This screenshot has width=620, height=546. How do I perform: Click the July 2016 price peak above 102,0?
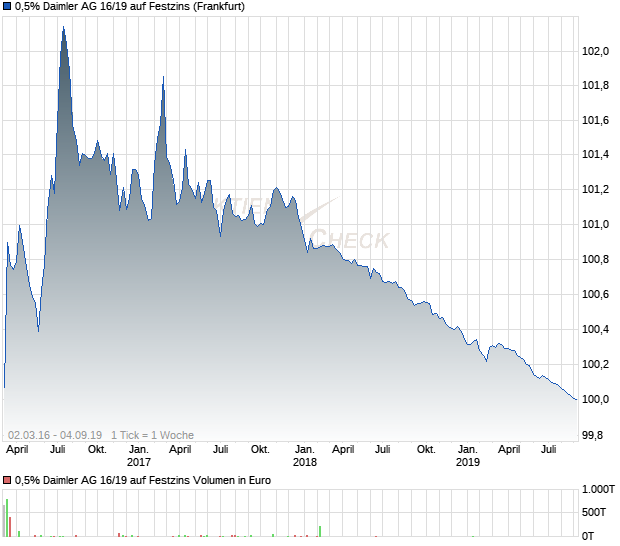coord(64,27)
